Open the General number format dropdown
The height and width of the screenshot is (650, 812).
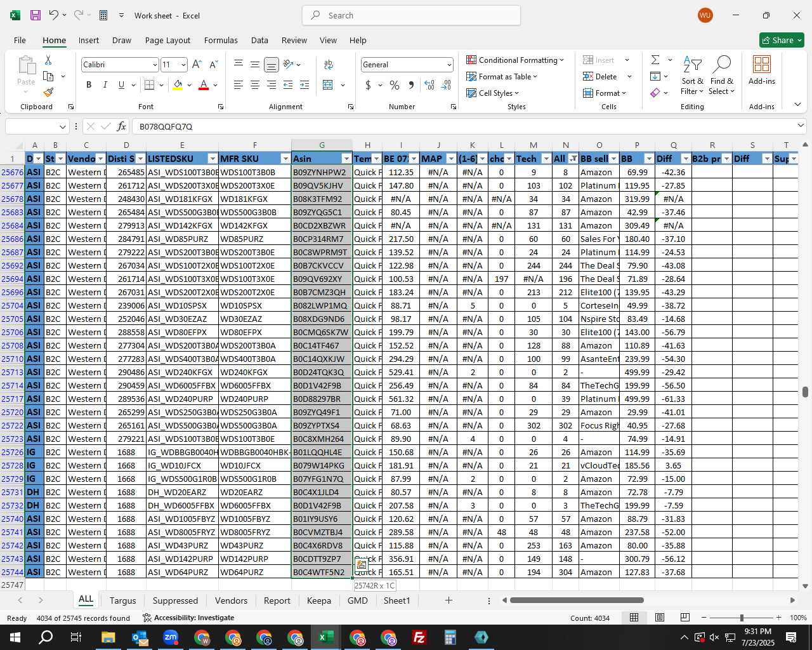(x=449, y=65)
